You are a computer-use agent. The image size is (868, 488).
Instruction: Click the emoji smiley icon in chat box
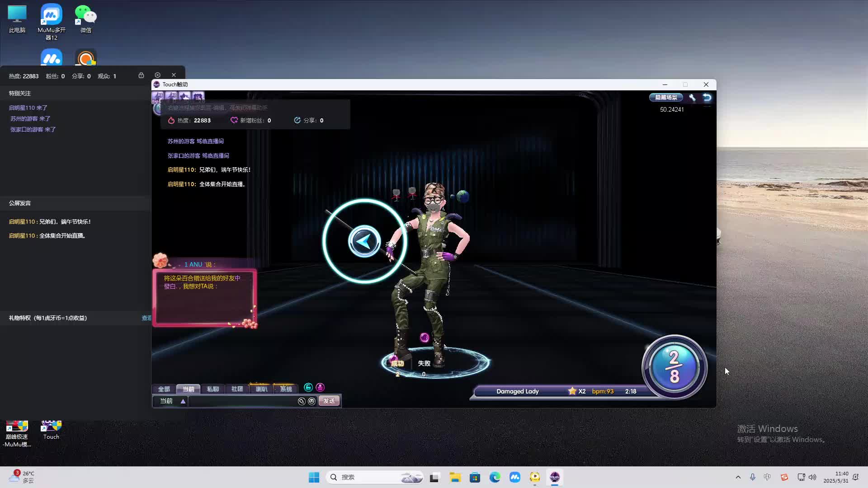pos(311,401)
